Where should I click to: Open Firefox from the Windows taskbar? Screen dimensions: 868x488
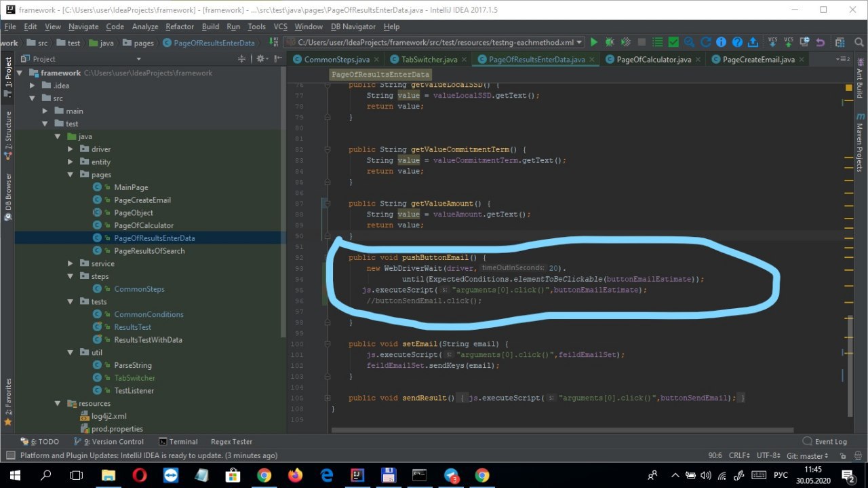point(294,475)
